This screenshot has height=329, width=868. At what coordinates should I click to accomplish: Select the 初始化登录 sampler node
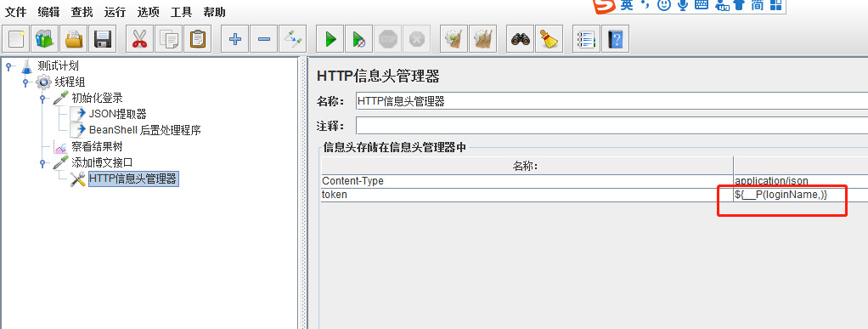[x=97, y=99]
